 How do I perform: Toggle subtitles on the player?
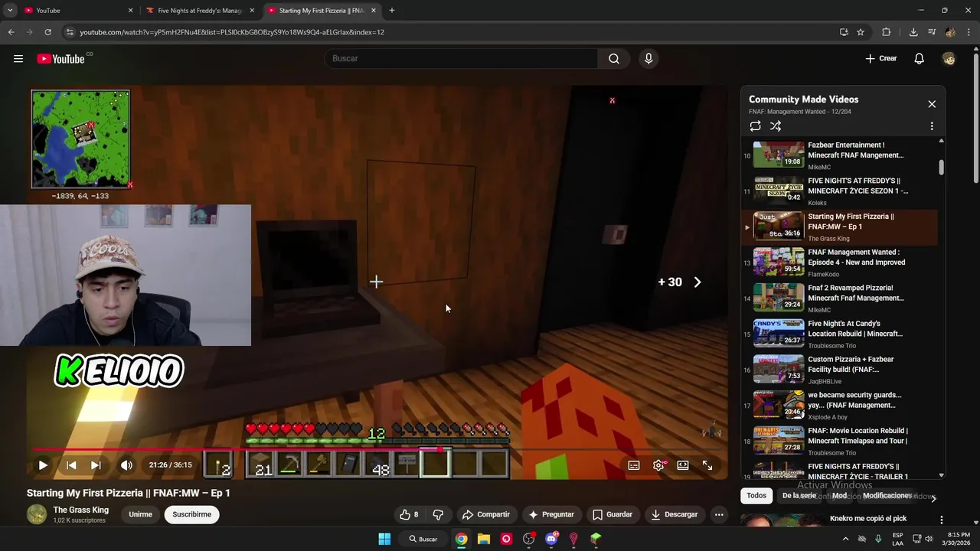[x=634, y=465]
